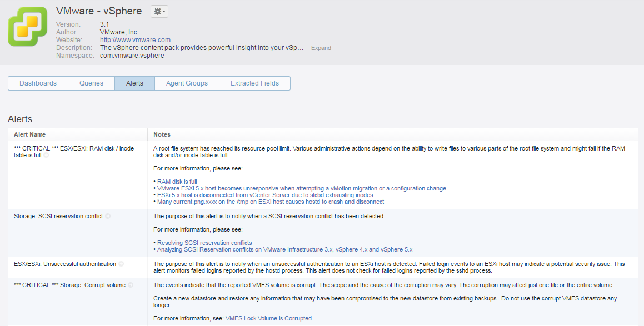644x326 pixels.
Task: Expand the content pack description
Action: click(x=321, y=48)
